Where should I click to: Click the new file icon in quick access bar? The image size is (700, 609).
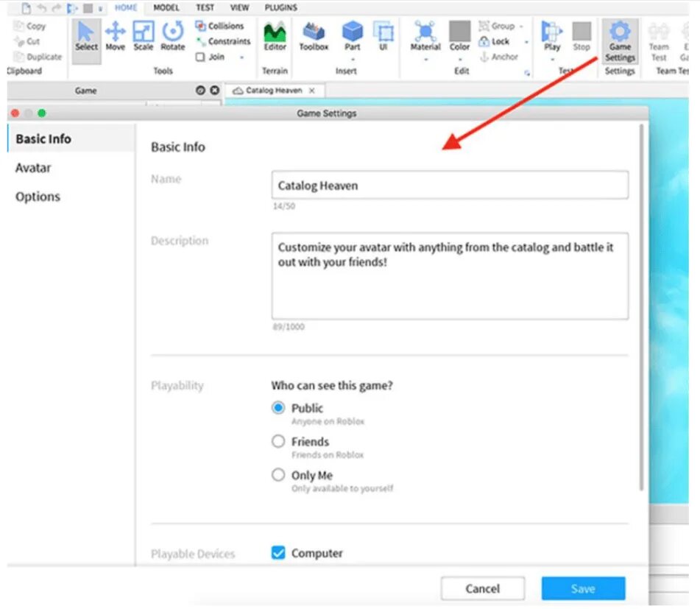(x=26, y=8)
